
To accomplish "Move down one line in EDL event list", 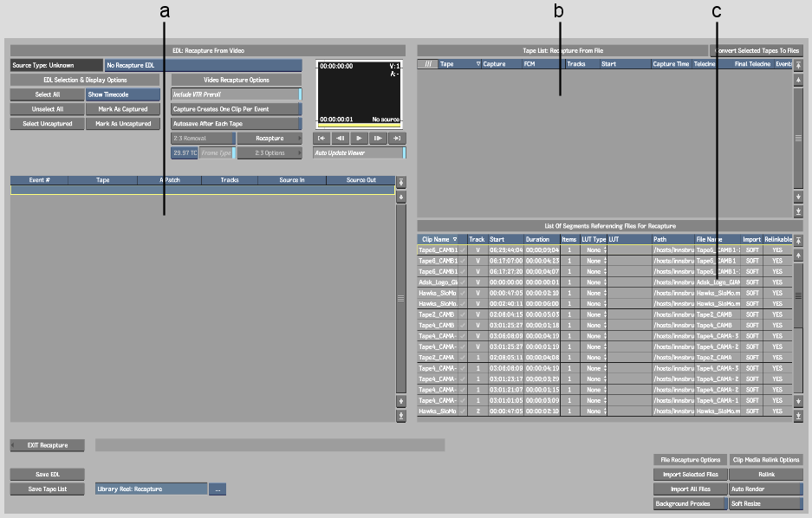I will pyautogui.click(x=401, y=401).
